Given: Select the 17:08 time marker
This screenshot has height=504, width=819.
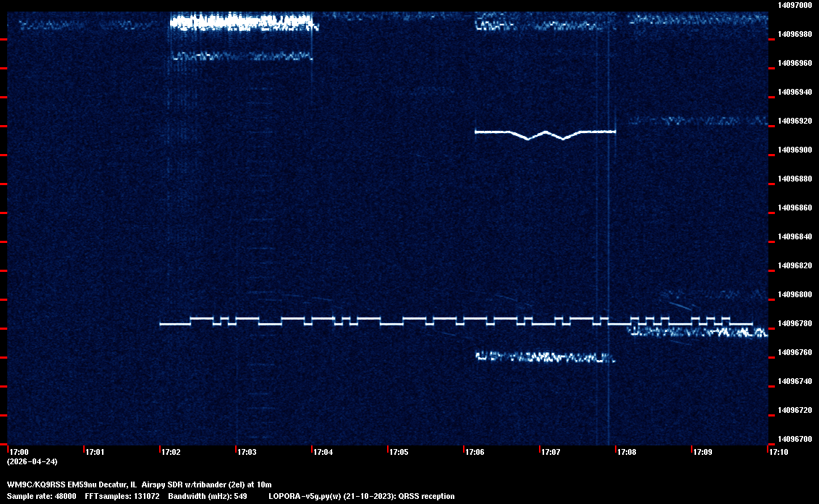Looking at the screenshot, I should pos(627,452).
